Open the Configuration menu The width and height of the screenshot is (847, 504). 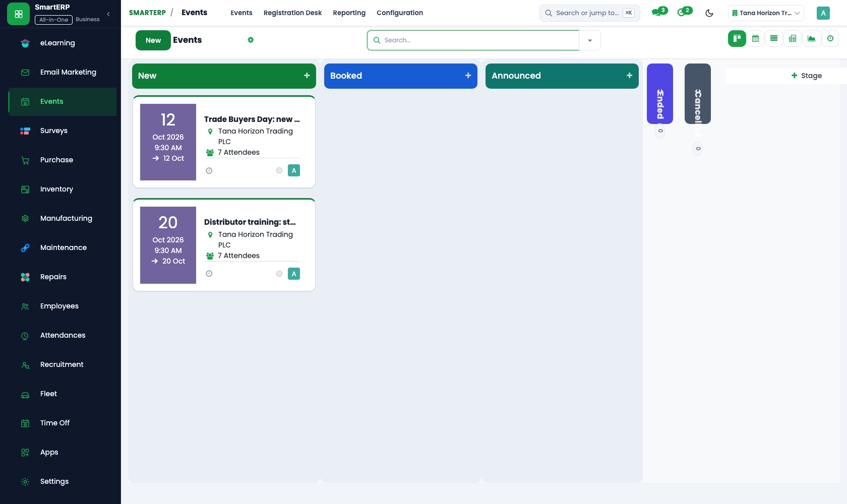tap(400, 13)
